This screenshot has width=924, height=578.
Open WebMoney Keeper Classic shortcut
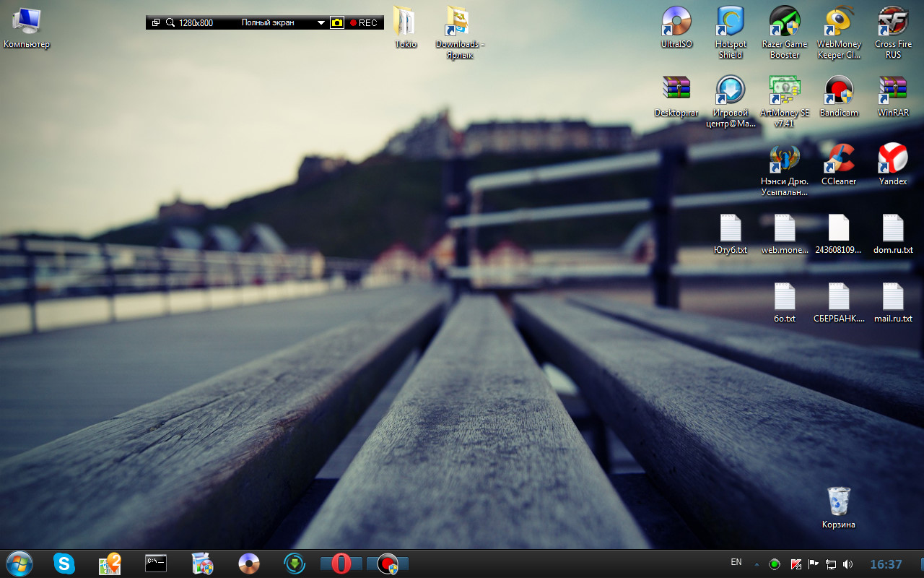pos(839,33)
